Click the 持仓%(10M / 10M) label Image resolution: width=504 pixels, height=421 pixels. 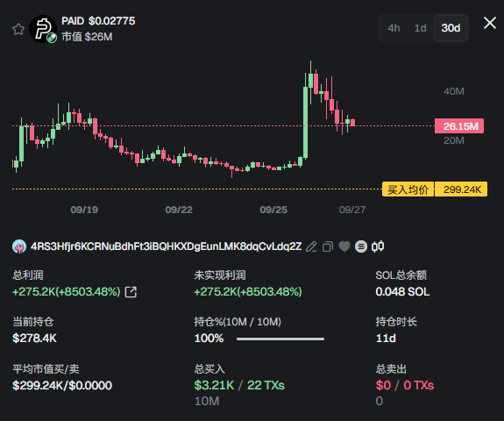238,322
